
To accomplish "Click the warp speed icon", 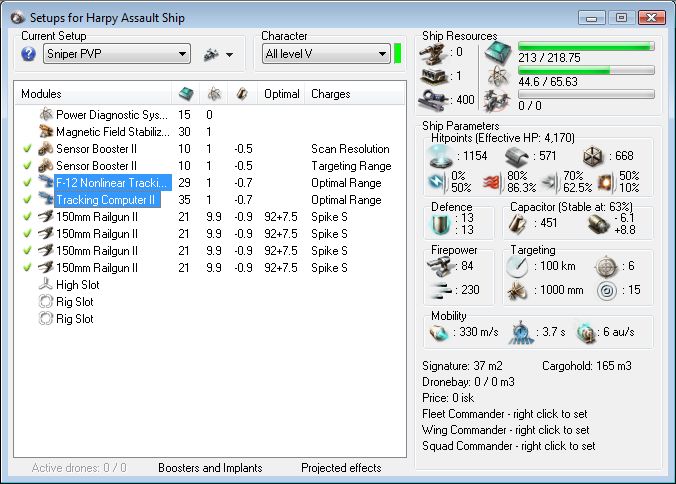I will pos(587,333).
